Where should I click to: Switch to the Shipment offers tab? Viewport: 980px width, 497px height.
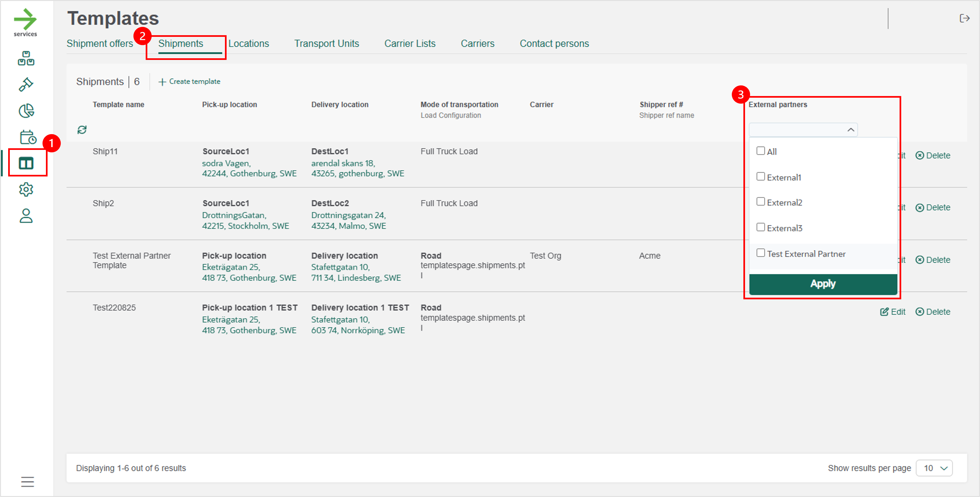(x=100, y=44)
